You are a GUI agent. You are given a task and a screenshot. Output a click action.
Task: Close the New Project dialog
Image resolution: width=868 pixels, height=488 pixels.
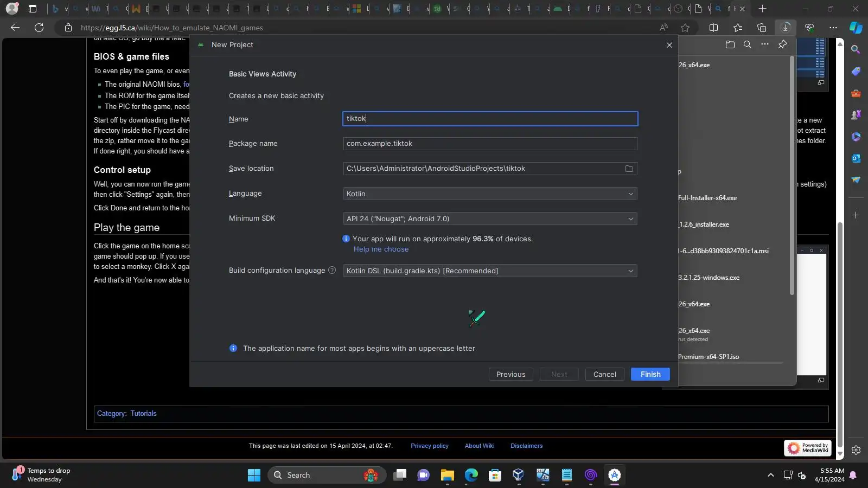tap(669, 45)
